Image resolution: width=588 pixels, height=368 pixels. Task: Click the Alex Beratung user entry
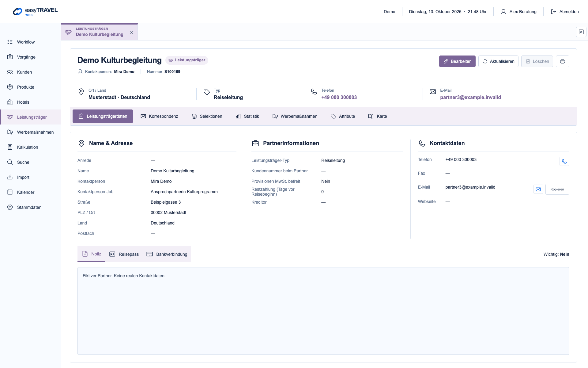coord(518,12)
